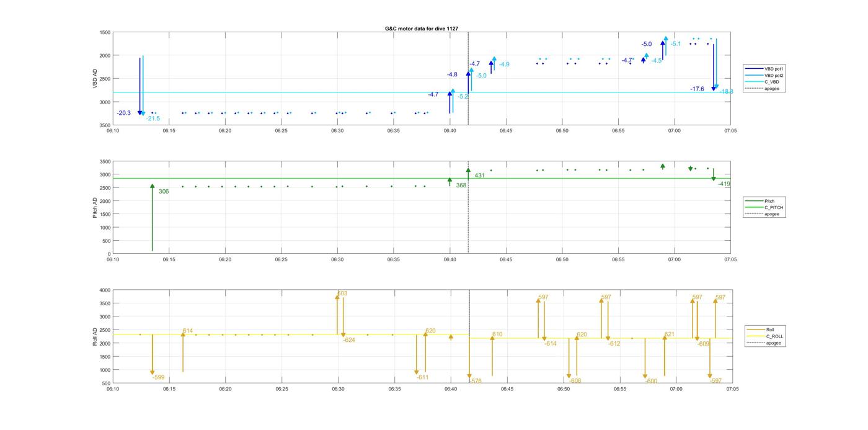Click the '-597' roll data label
This screenshot has width=868, height=430.
pyautogui.click(x=715, y=381)
